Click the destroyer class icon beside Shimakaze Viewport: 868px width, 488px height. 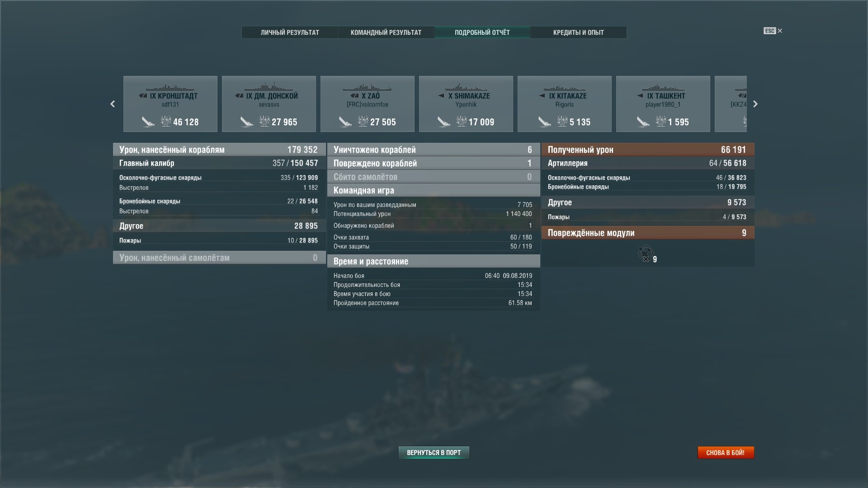(x=441, y=96)
